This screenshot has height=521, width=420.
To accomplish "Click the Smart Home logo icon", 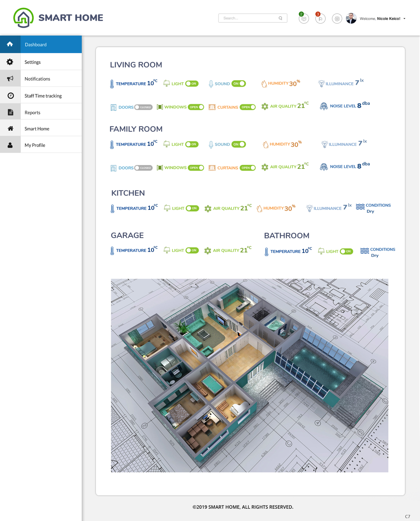I will (x=24, y=18).
